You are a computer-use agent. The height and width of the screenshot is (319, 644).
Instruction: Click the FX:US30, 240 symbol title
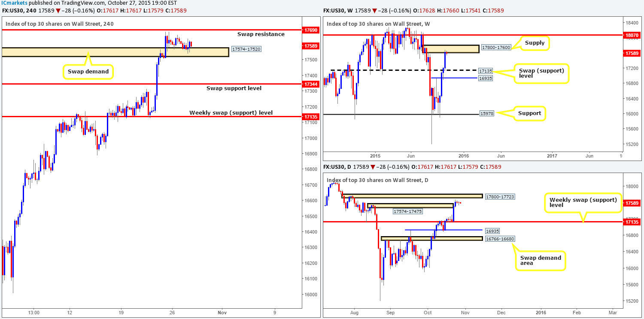[18, 11]
